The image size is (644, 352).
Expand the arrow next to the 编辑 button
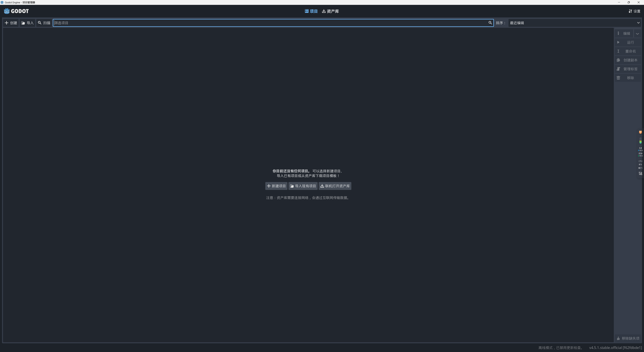point(637,34)
